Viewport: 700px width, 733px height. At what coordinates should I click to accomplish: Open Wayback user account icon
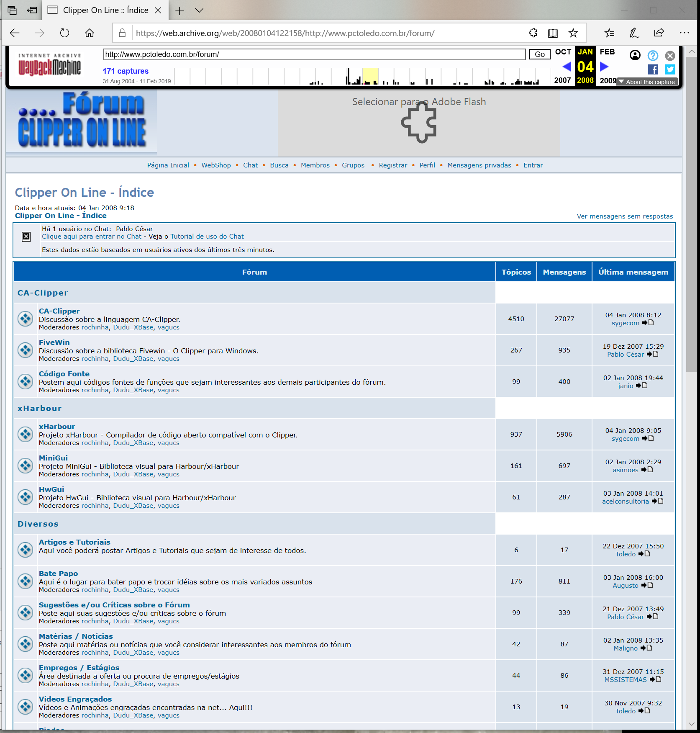point(635,55)
